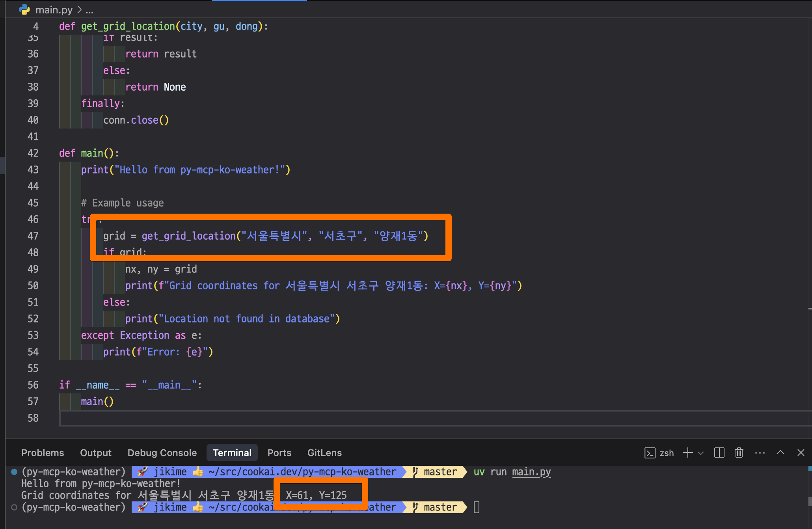Click the blue command status dot in terminal

coord(14,472)
